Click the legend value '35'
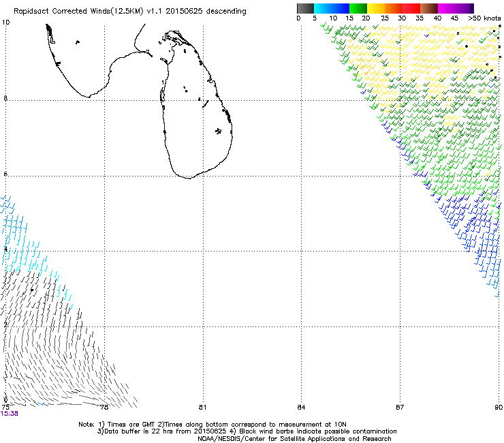504x443 pixels. tap(420, 18)
